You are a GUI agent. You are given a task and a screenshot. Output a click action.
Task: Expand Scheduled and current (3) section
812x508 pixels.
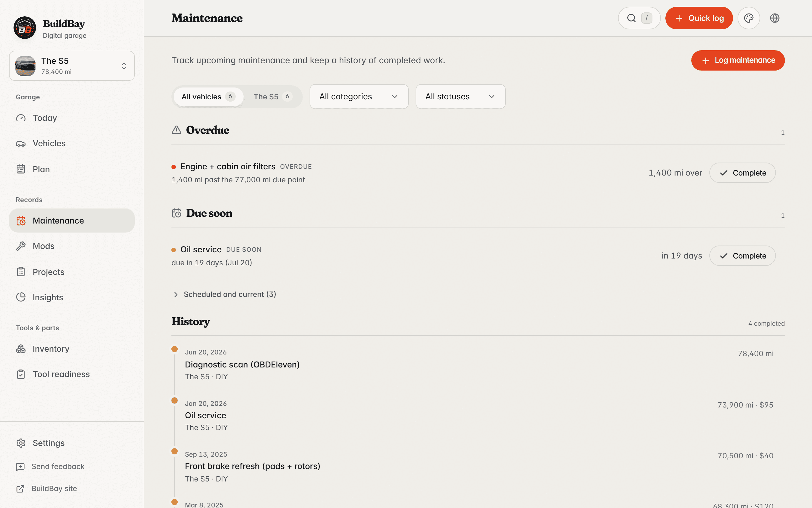[x=224, y=294]
